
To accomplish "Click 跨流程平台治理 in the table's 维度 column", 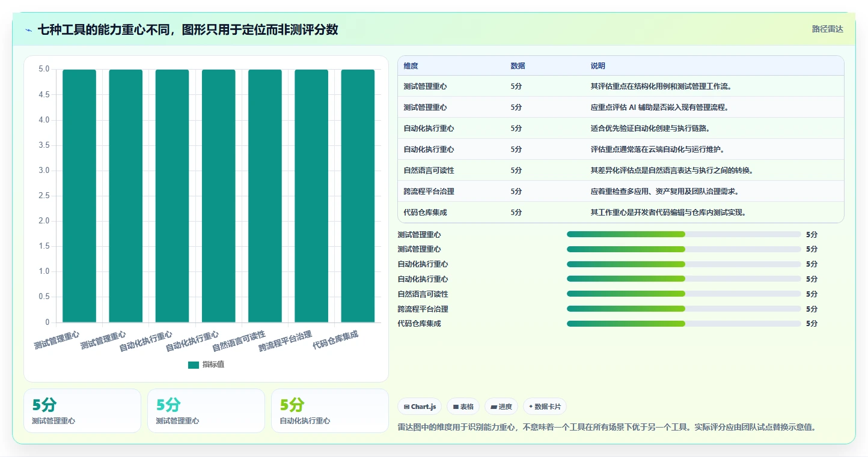I will [x=429, y=192].
